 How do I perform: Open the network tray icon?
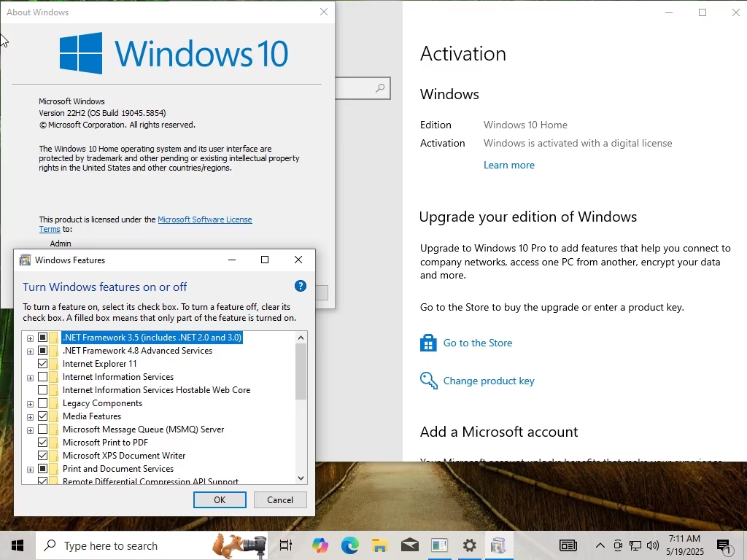(x=635, y=545)
